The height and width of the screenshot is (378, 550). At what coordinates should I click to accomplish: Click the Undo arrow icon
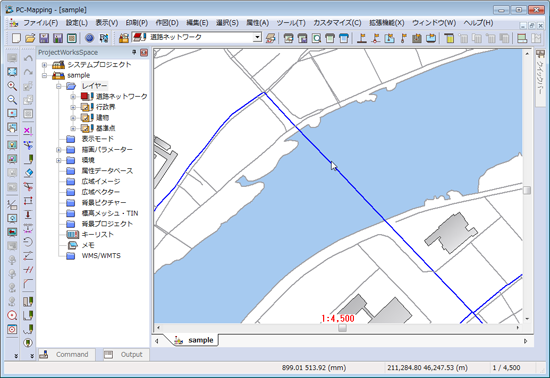click(x=28, y=58)
